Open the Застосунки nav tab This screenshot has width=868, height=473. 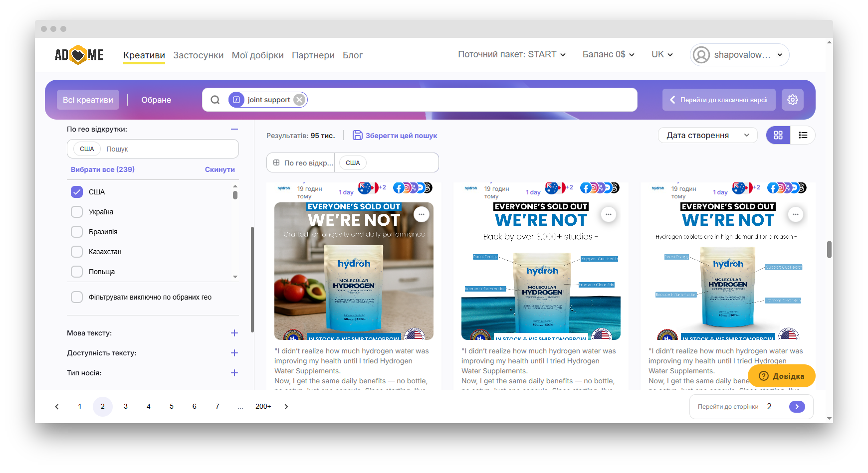[x=198, y=55]
